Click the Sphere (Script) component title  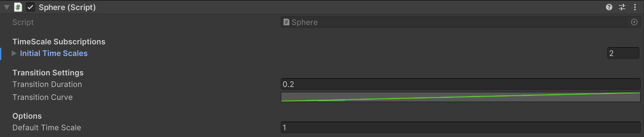pyautogui.click(x=67, y=7)
